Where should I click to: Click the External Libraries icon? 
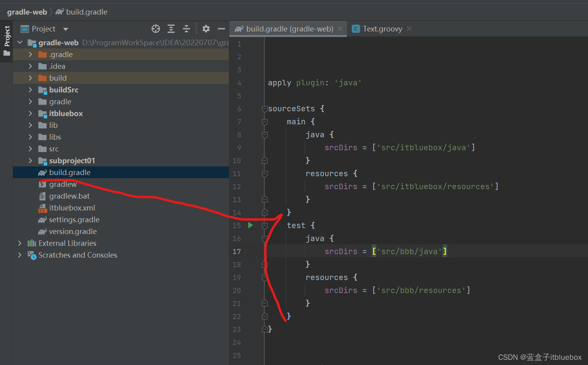pos(31,243)
